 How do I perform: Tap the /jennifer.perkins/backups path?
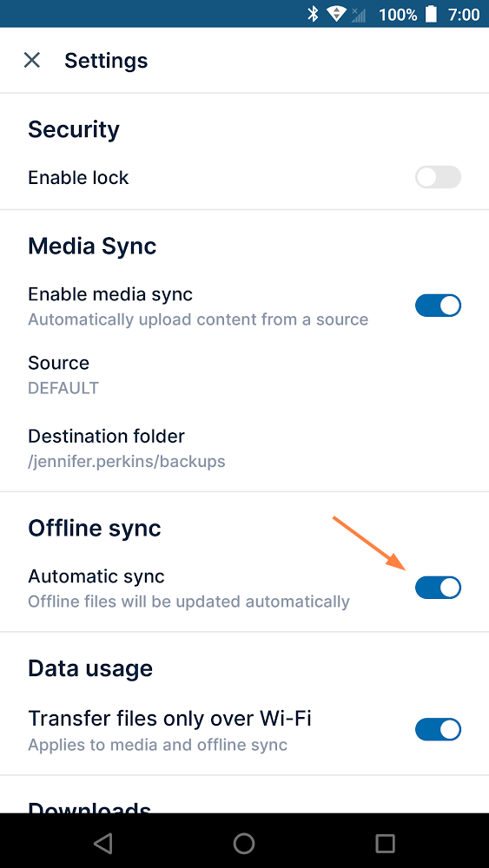coord(127,462)
